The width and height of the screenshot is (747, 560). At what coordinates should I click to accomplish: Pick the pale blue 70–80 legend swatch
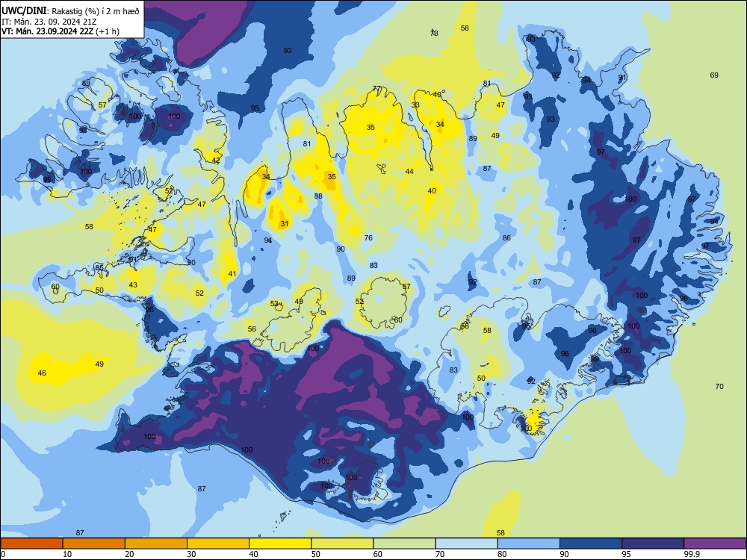(x=466, y=544)
